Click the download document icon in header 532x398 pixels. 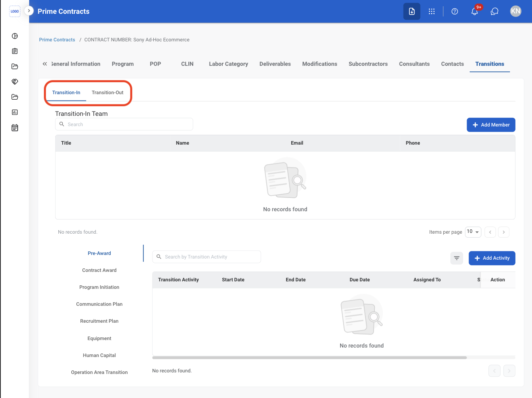coord(412,11)
